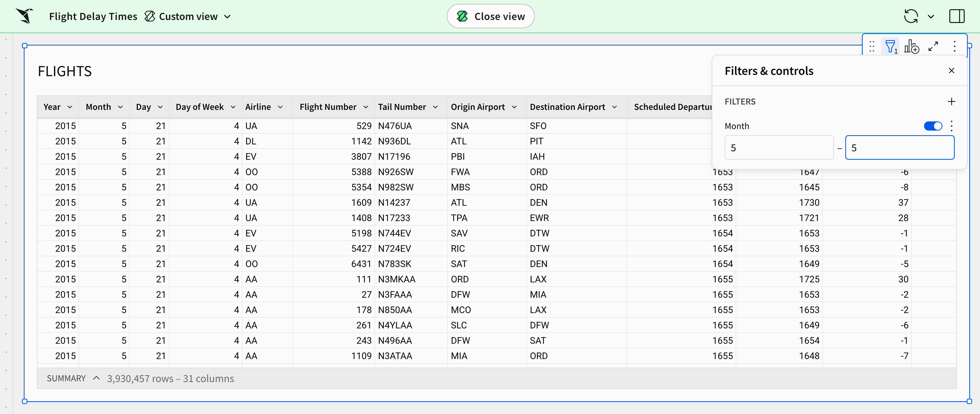980x414 pixels.
Task: Expand the SUMMARY bar chevron
Action: (96, 378)
